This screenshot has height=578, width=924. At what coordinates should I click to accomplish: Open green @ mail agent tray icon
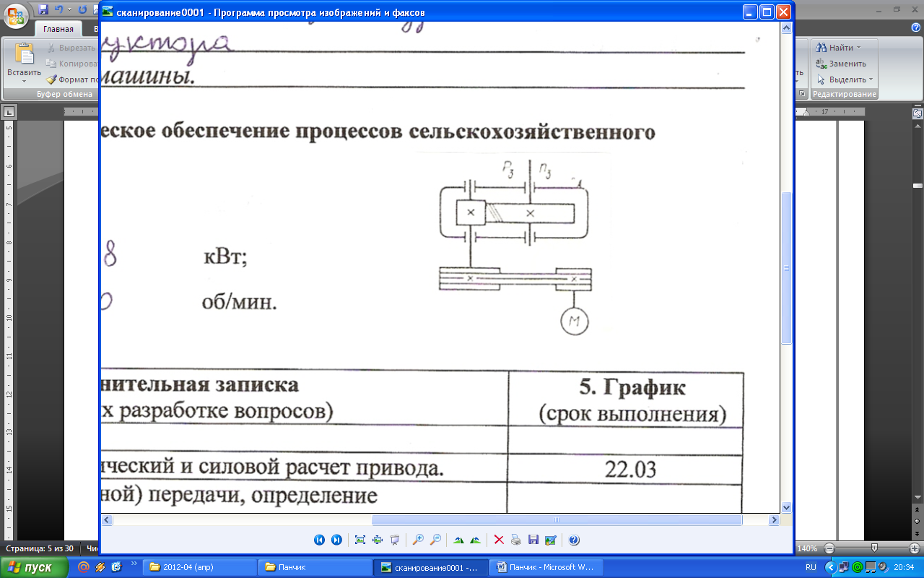pos(857,567)
